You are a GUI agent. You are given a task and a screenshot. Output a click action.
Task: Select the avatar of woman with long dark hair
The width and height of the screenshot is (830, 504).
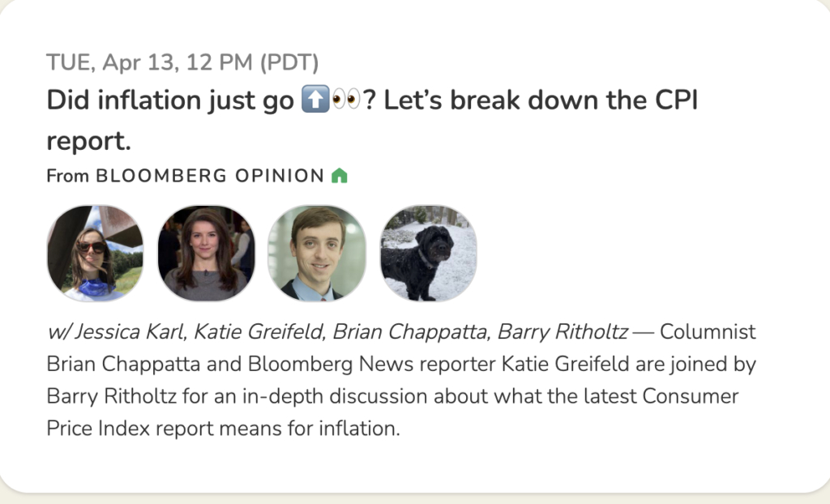[206, 253]
